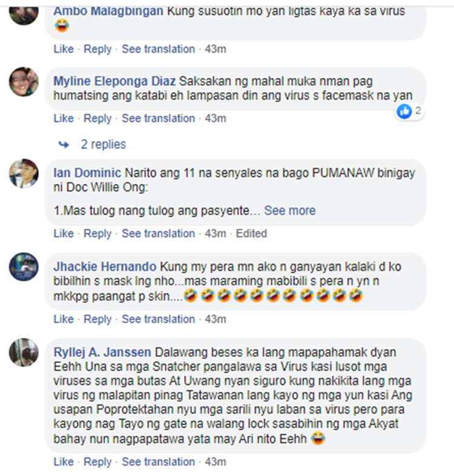Screen dimensions: 454x476
Task: Open Ryllej A. Janssen's profile avatar
Action: (x=24, y=353)
